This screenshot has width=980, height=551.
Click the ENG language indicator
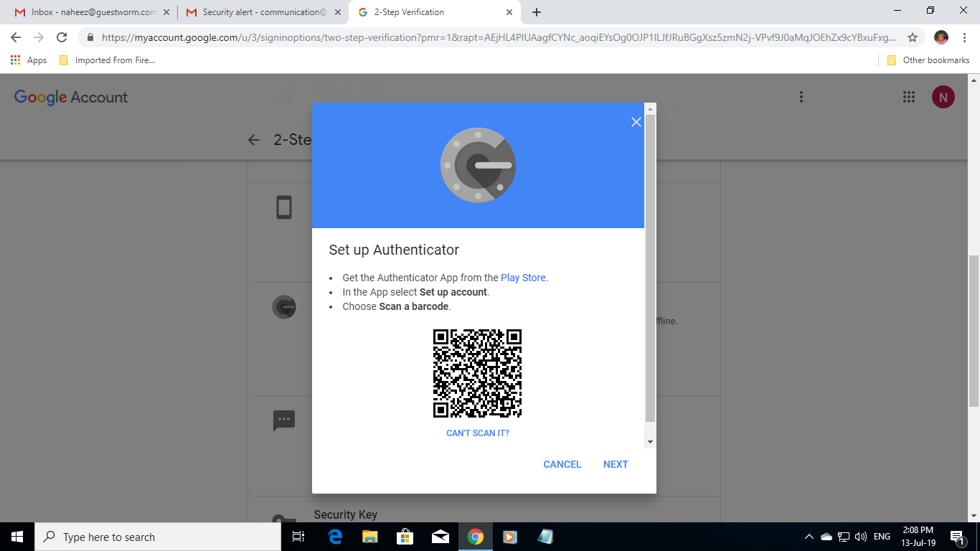(882, 537)
